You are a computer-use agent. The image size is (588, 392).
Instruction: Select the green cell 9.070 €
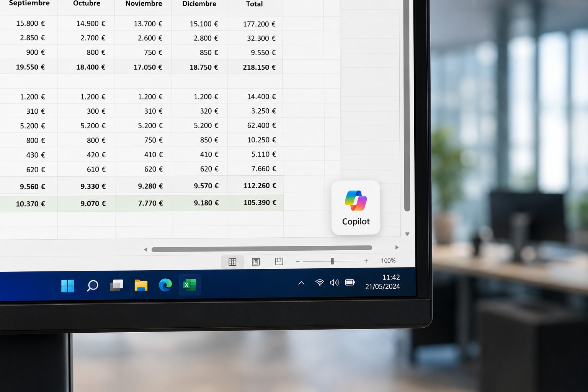point(86,203)
